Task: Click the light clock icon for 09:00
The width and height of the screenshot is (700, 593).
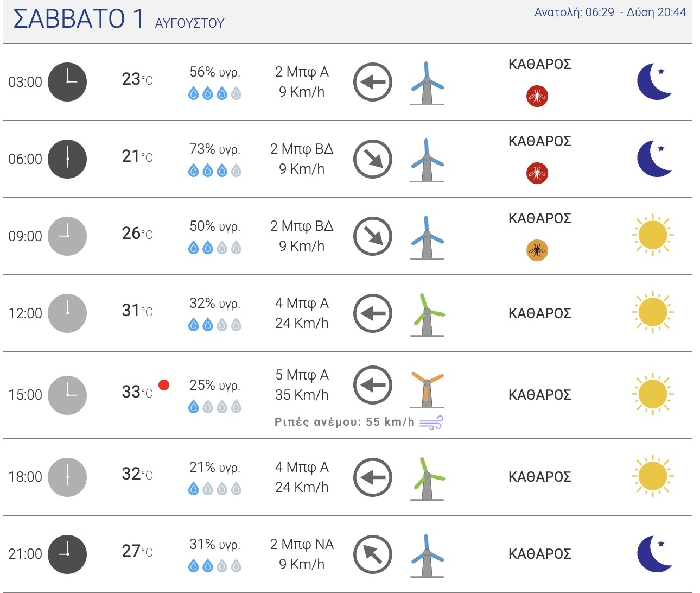Action: [x=67, y=236]
